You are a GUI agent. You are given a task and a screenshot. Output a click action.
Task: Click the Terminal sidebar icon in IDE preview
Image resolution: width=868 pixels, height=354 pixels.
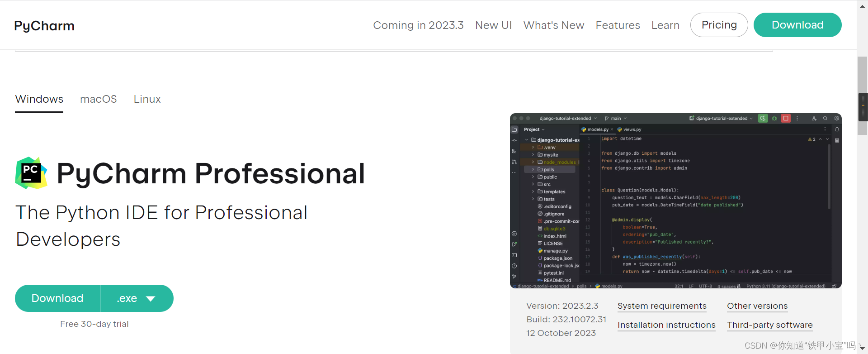click(x=514, y=255)
